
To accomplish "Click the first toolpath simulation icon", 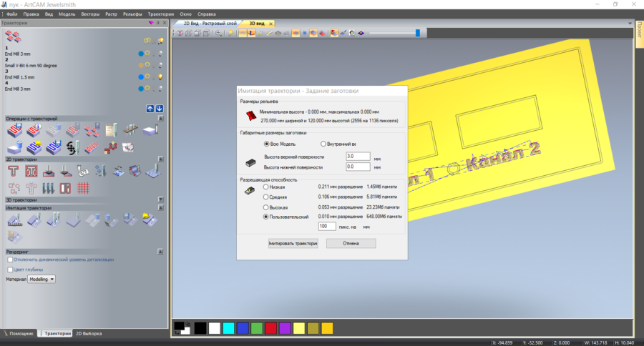I will coord(15,220).
